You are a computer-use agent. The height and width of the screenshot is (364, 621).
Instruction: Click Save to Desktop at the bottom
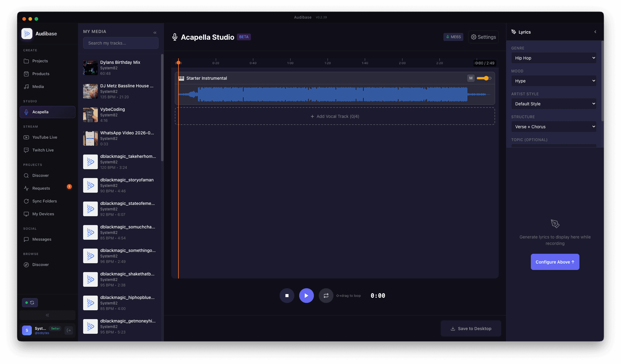point(471,328)
